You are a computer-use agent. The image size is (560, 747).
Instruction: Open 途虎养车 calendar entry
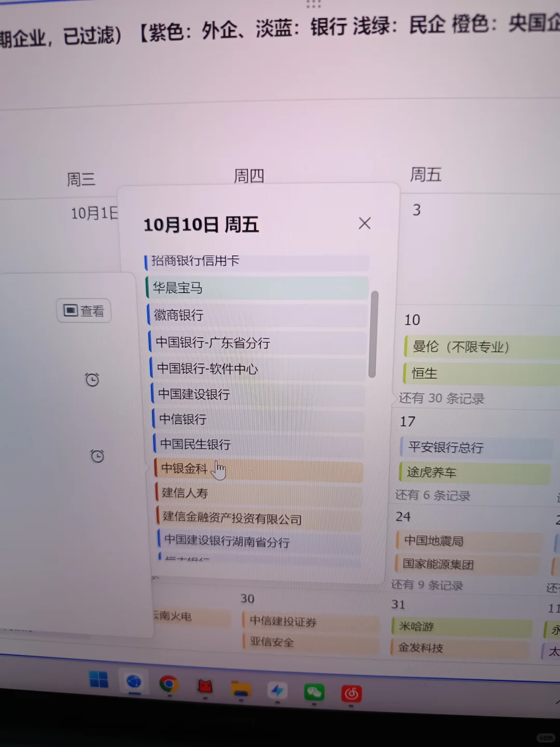474,473
